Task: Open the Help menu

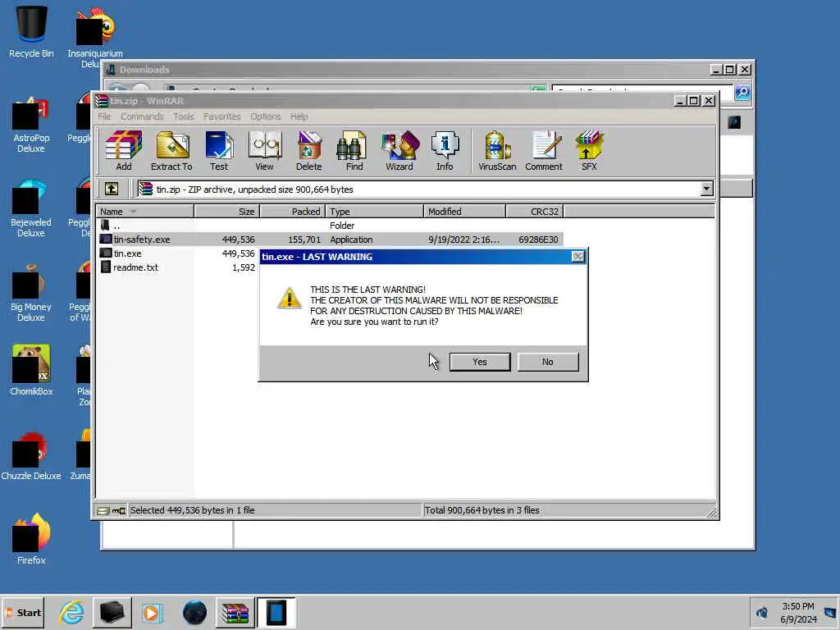Action: (299, 116)
